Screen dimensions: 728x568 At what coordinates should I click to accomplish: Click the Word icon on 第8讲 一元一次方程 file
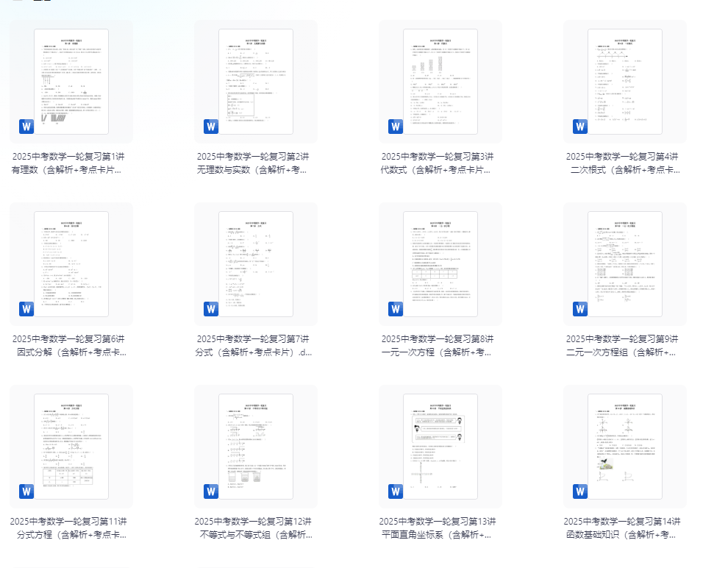[396, 309]
